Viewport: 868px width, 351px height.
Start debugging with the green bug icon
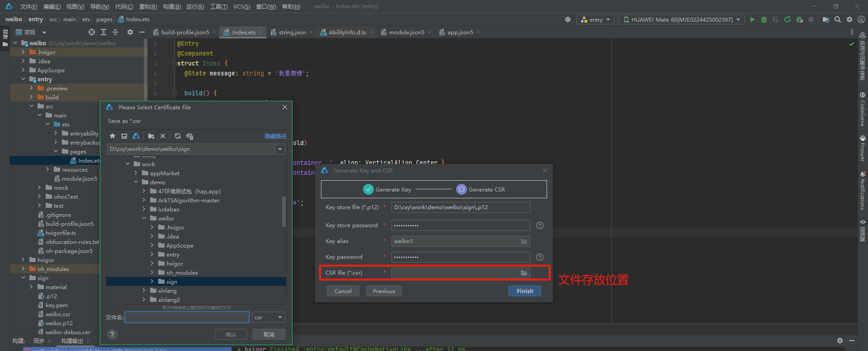click(764, 19)
